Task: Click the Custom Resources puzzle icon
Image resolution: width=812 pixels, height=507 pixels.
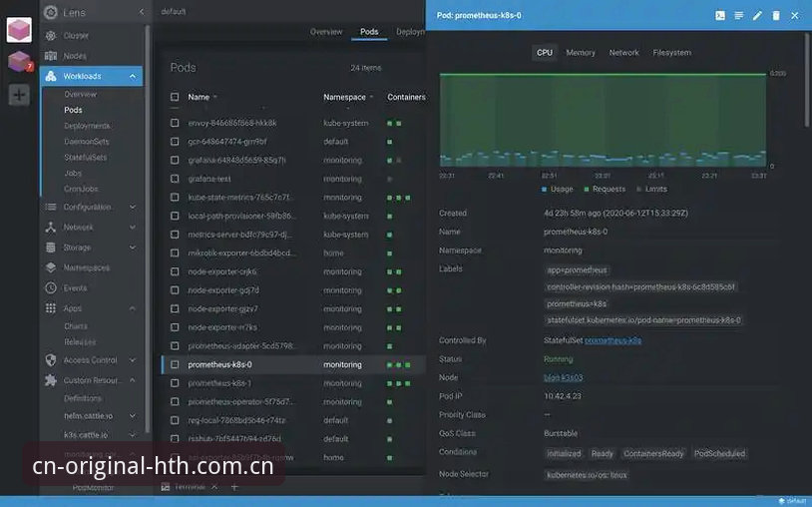Action: pyautogui.click(x=51, y=380)
